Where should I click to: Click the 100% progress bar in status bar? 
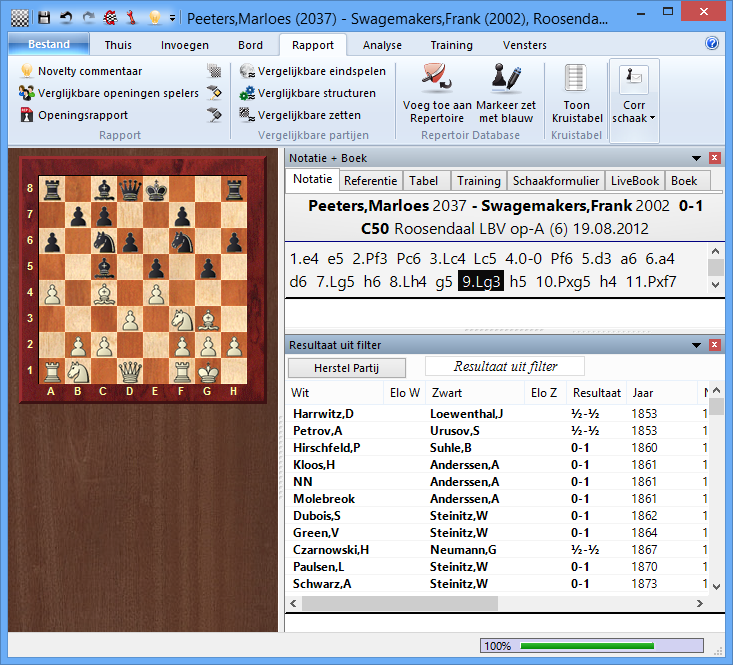point(591,646)
